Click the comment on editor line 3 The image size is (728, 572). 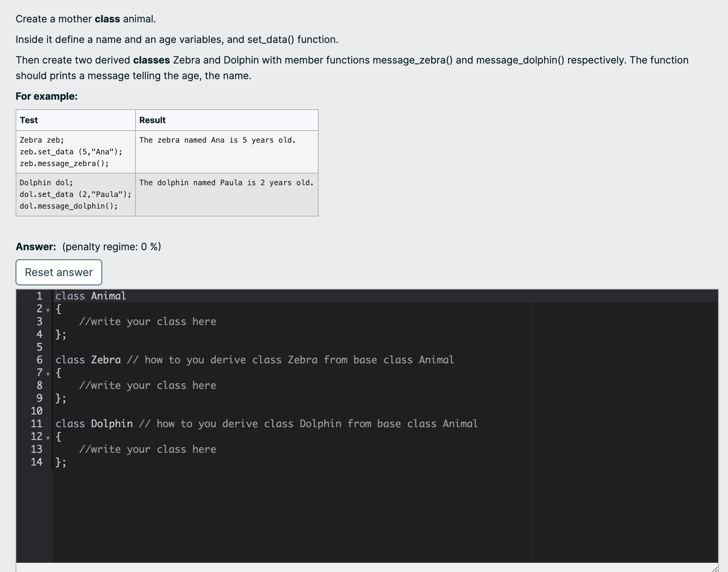(x=147, y=321)
